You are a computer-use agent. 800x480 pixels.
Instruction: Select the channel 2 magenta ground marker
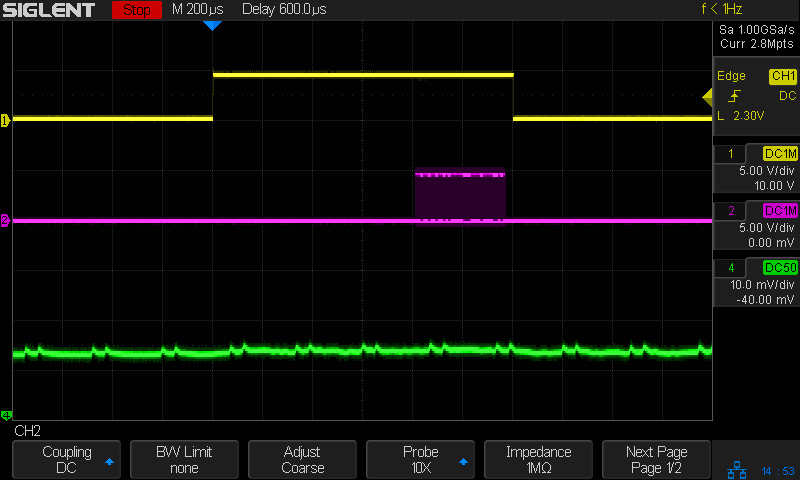[x=5, y=221]
